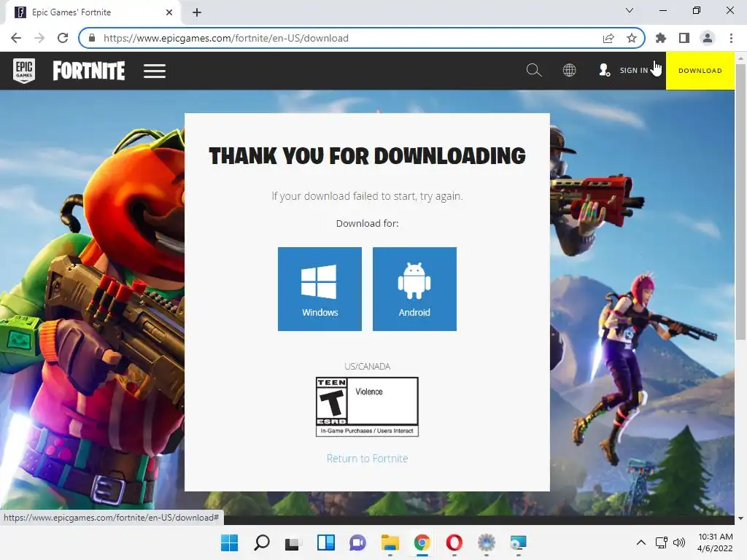This screenshot has width=747, height=560.
Task: Open site search magnifier icon
Action: [x=533, y=70]
